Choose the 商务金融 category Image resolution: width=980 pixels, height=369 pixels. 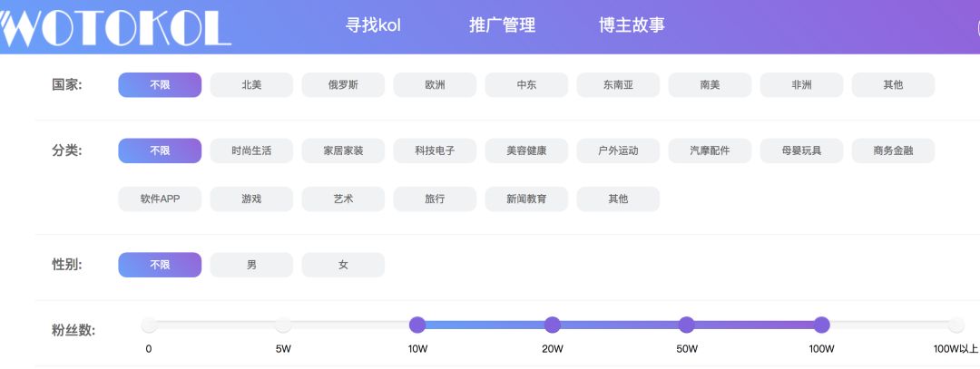tap(893, 151)
